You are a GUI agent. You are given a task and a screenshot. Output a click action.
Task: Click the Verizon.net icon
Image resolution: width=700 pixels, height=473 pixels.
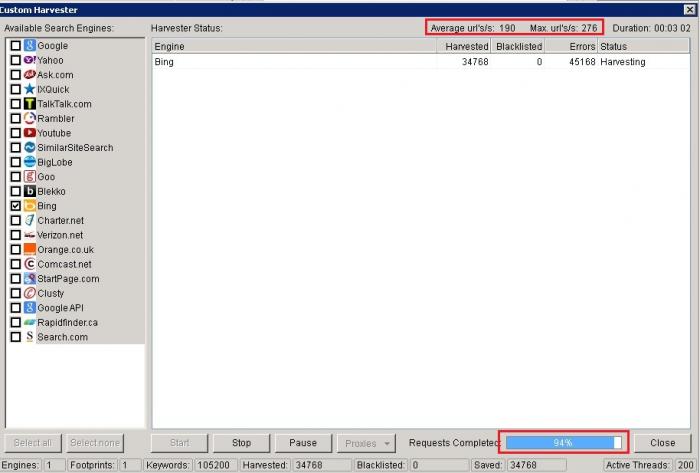coord(29,235)
